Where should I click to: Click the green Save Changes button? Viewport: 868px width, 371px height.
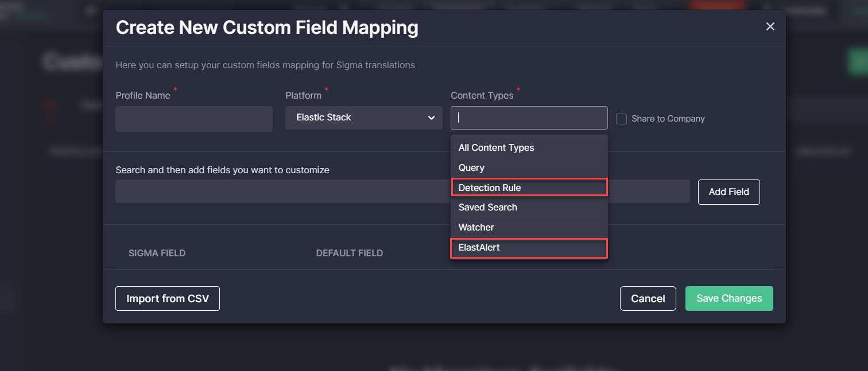pos(728,298)
